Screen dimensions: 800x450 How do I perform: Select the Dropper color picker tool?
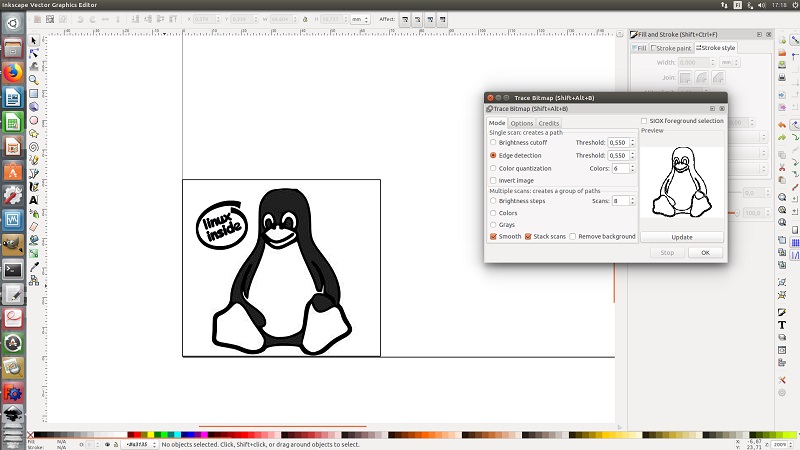[x=34, y=267]
